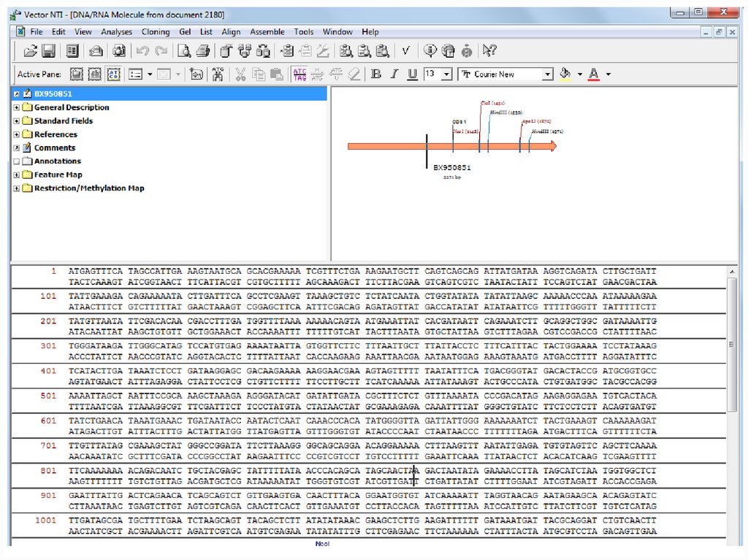Screen dimensions: 748x560
Task: Open the Courier New font dropdown
Action: 547,74
